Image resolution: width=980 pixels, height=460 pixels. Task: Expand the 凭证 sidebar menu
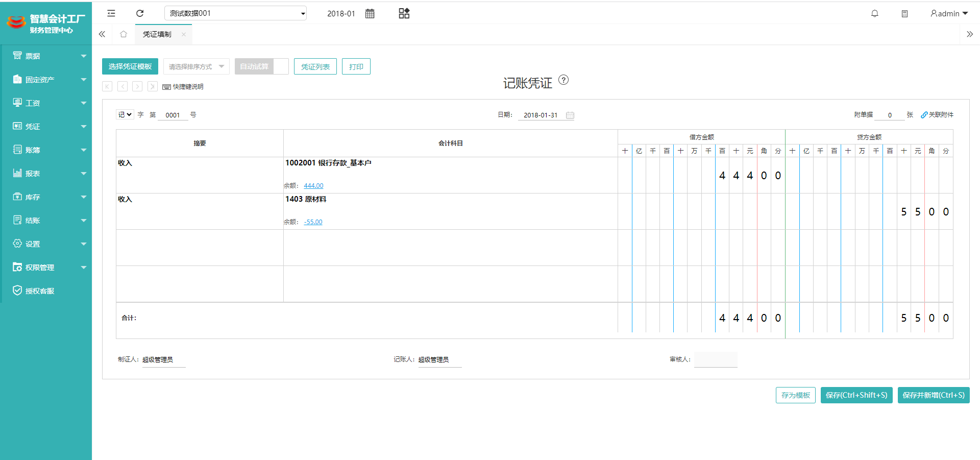click(x=47, y=127)
